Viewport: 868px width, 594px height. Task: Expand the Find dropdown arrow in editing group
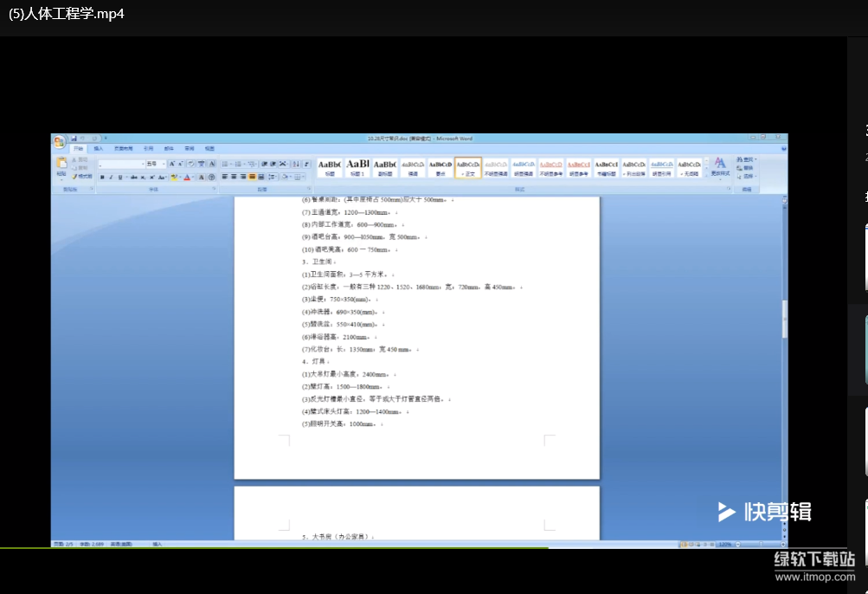(755, 159)
